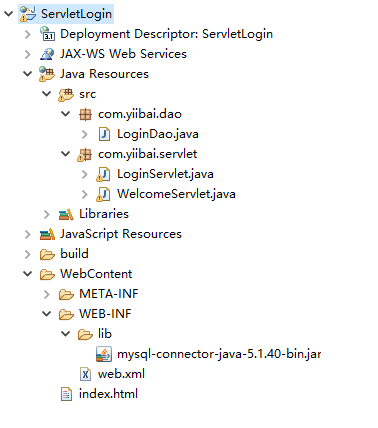Viewport: 378px width, 428px height.
Task: Click the Libraries books icon
Action: click(x=66, y=214)
